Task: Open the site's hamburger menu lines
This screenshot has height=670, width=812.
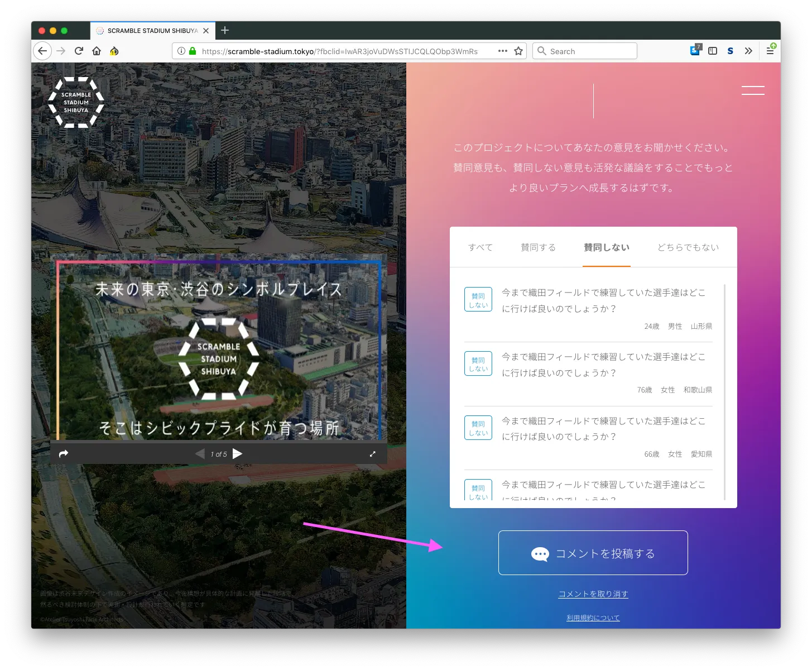Action: [x=752, y=90]
